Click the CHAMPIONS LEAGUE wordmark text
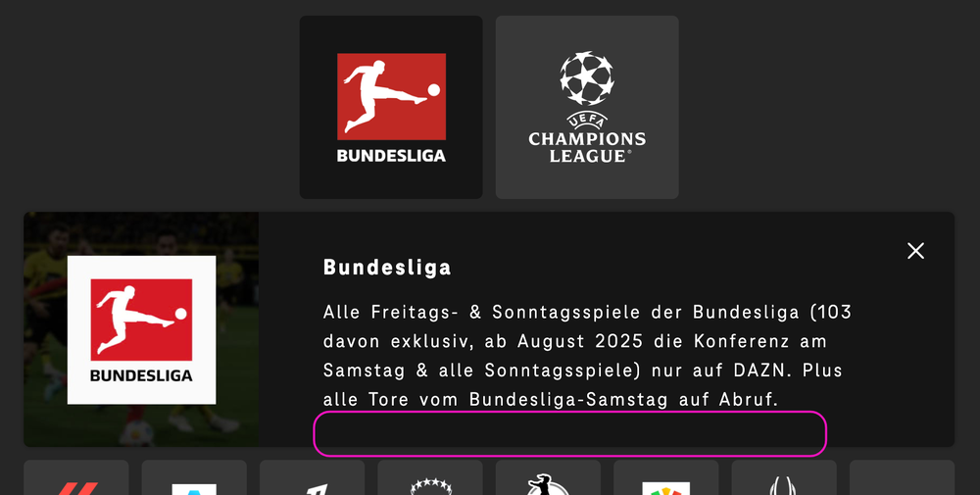The width and height of the screenshot is (980, 495). pyautogui.click(x=587, y=147)
